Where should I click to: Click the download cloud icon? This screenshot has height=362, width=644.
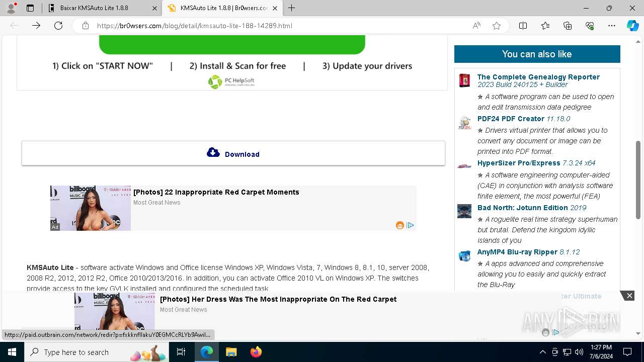click(x=213, y=153)
